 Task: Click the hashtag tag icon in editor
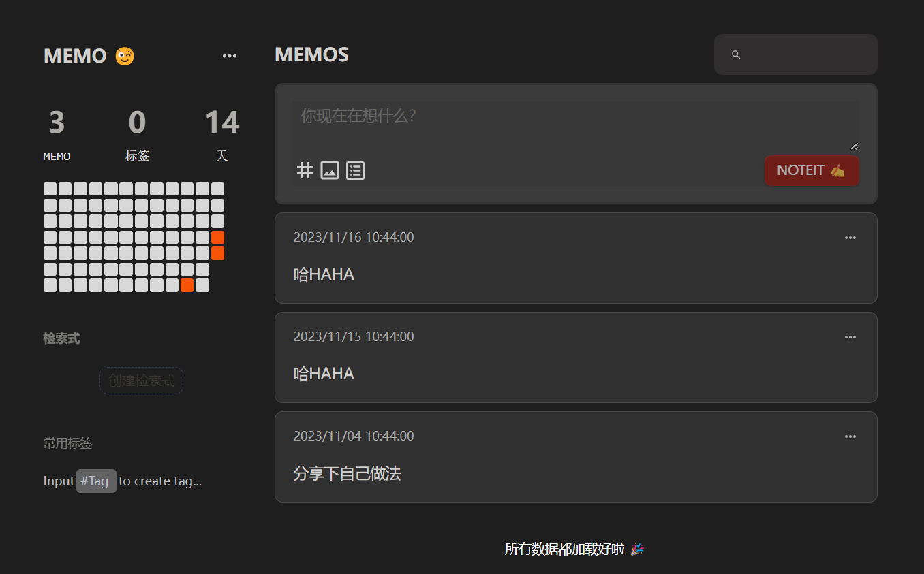pyautogui.click(x=305, y=170)
